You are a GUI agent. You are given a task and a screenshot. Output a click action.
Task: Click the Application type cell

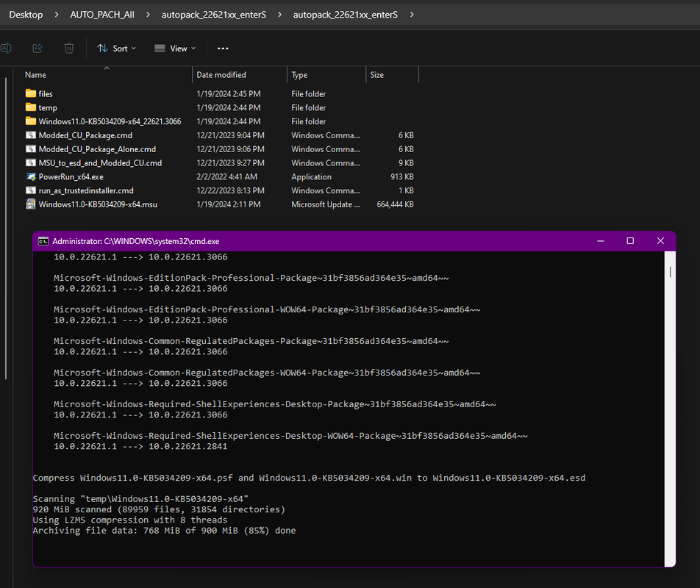coord(311,176)
